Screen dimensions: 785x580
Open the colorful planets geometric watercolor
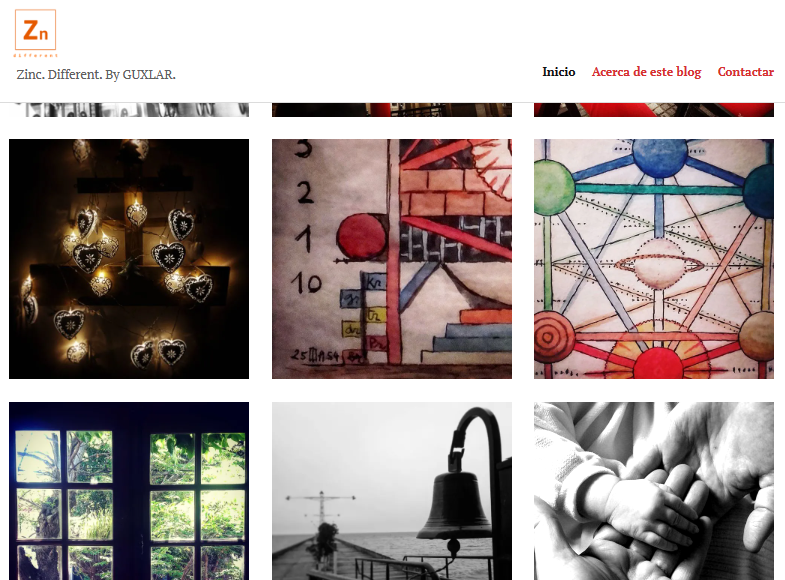[654, 259]
